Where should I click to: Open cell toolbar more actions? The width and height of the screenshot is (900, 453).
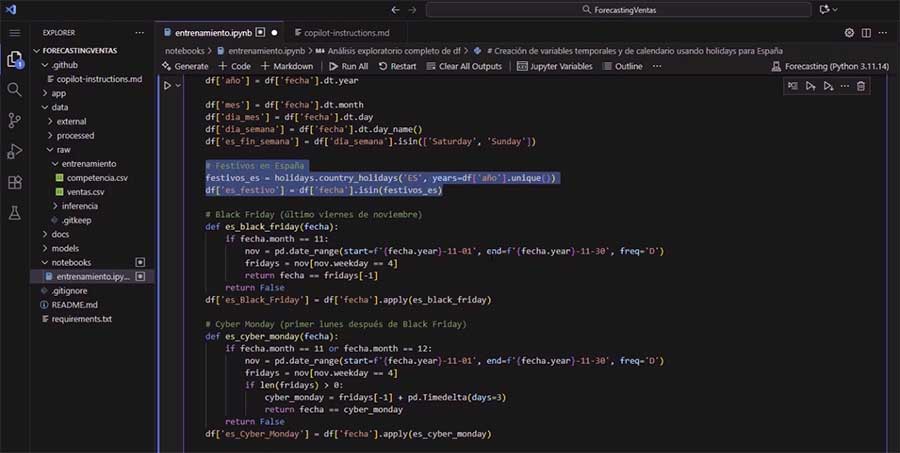tap(844, 86)
